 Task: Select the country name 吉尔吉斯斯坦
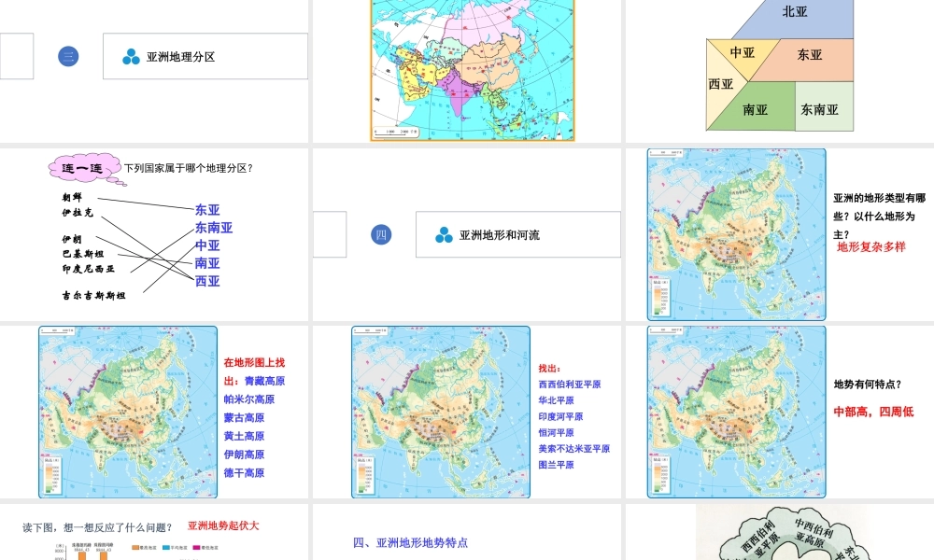(94, 295)
